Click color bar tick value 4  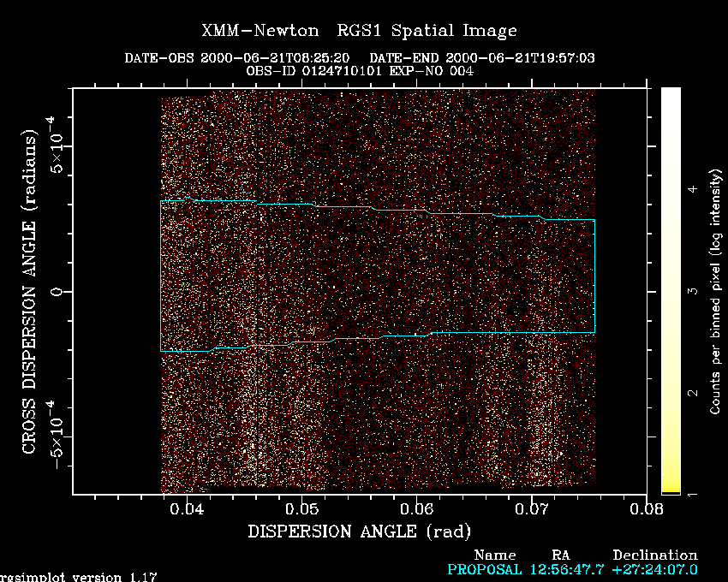click(x=693, y=189)
